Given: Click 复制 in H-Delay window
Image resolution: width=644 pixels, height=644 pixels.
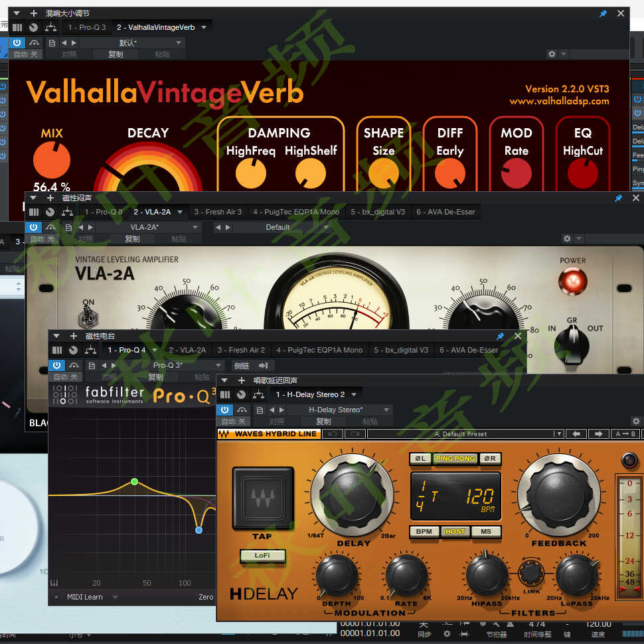Looking at the screenshot, I should point(323,422).
